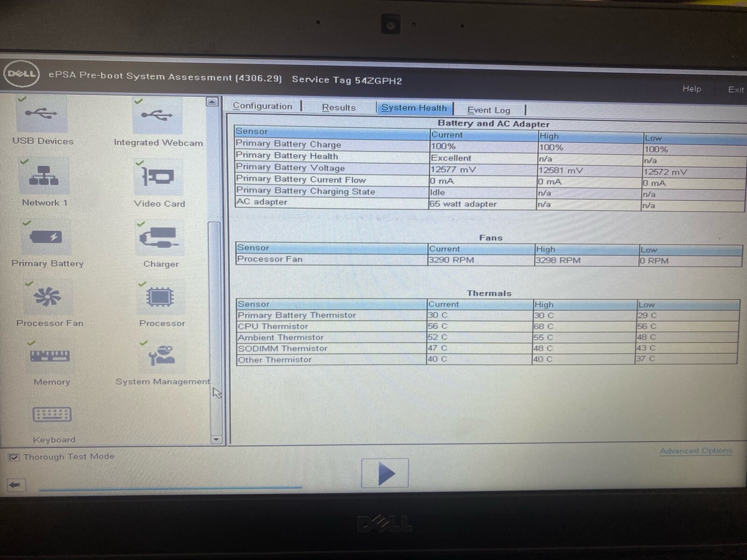This screenshot has width=747, height=560.
Task: Open Help in the header
Action: coord(691,89)
